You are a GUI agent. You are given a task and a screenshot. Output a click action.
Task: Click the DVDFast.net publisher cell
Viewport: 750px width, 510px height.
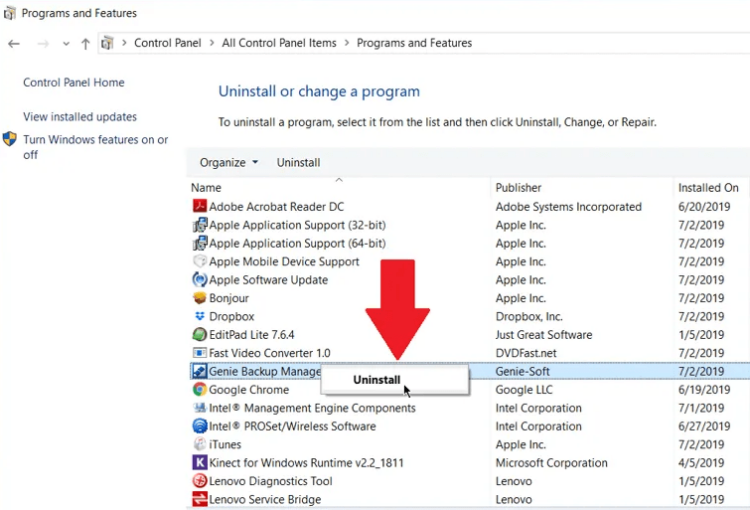point(526,353)
